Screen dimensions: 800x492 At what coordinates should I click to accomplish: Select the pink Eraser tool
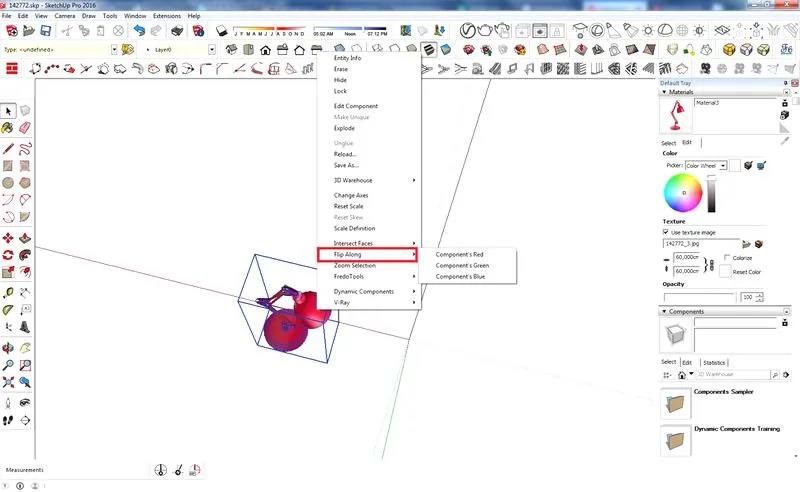pos(24,128)
